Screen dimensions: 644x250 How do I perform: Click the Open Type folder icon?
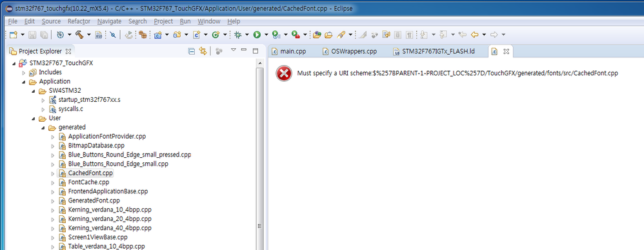(x=317, y=35)
